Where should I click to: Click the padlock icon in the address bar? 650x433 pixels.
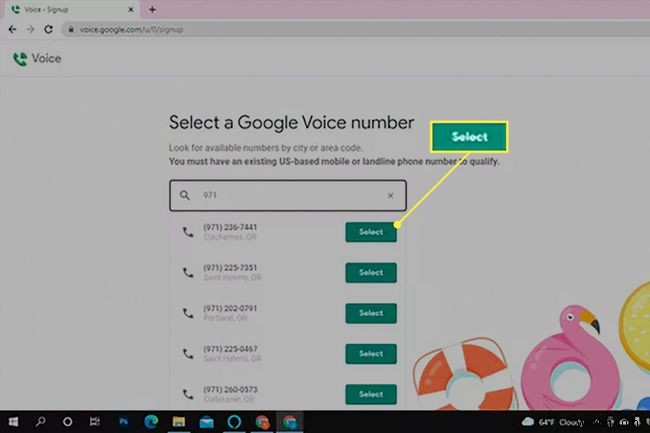(x=71, y=29)
